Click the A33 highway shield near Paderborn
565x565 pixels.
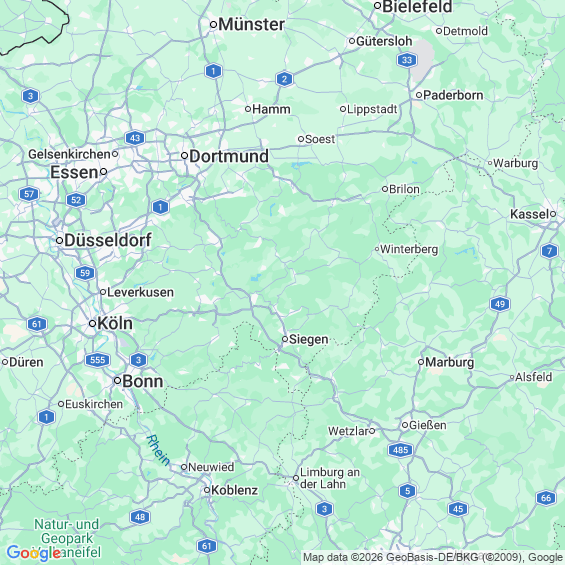click(x=407, y=60)
